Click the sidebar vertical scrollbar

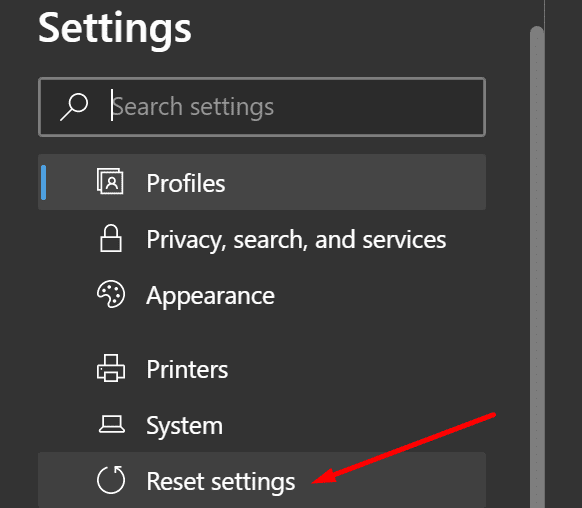point(537,267)
